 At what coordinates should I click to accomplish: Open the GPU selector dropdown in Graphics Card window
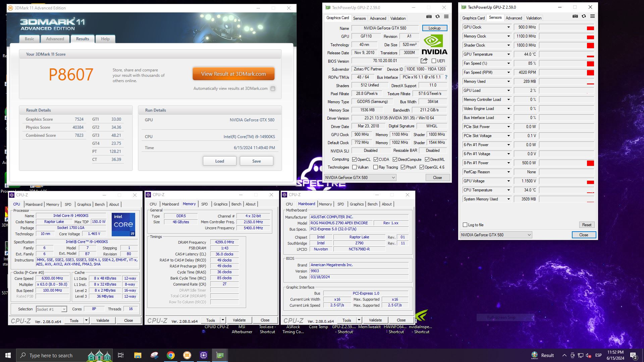click(x=360, y=178)
